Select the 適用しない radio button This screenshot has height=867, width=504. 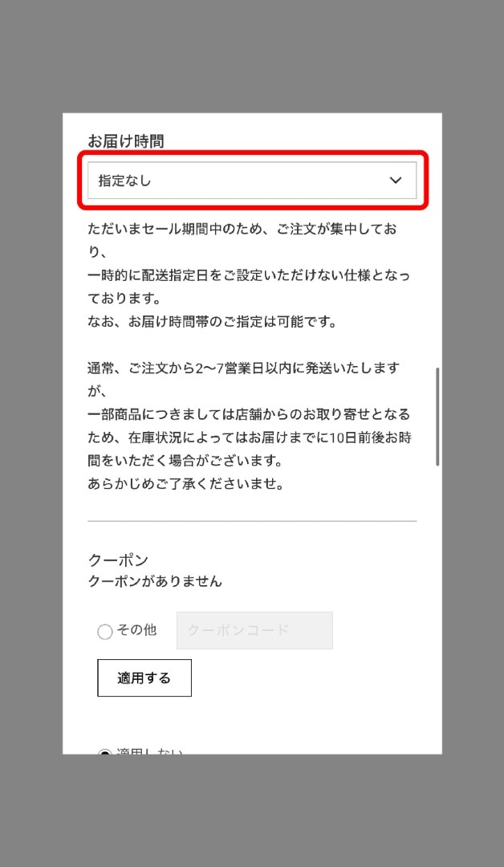(105, 752)
